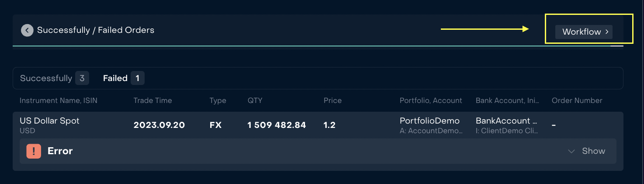Click the Price column header
Screen dimensions: 644x184
click(332, 101)
